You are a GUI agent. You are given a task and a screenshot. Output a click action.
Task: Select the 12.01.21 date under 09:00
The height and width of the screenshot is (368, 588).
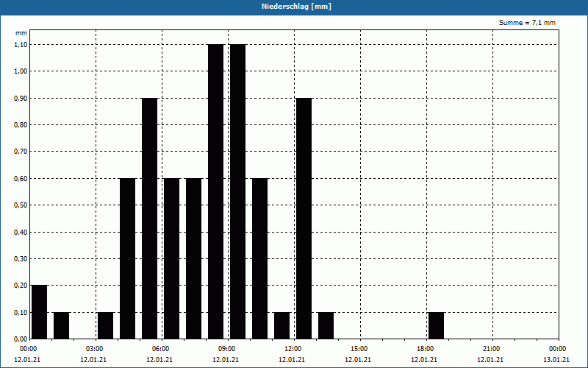coord(226,360)
